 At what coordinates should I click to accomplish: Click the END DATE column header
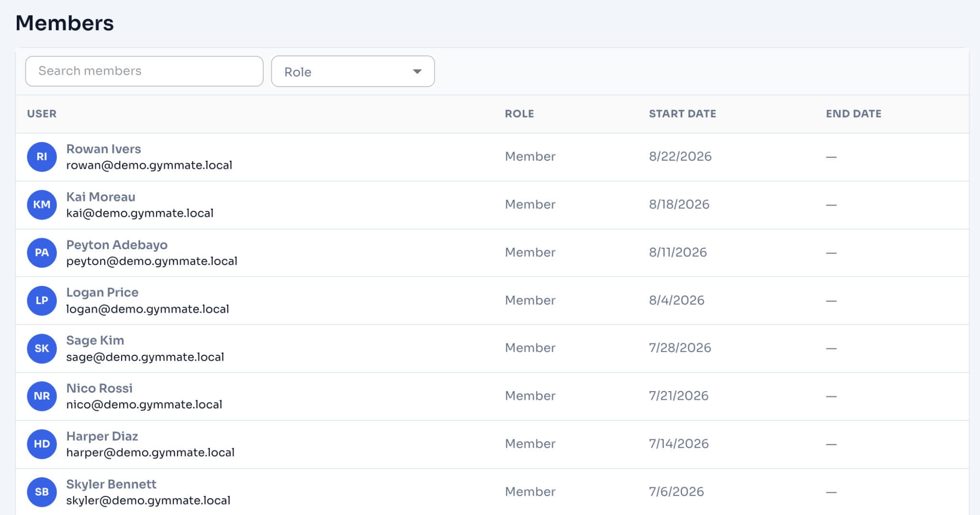click(853, 114)
